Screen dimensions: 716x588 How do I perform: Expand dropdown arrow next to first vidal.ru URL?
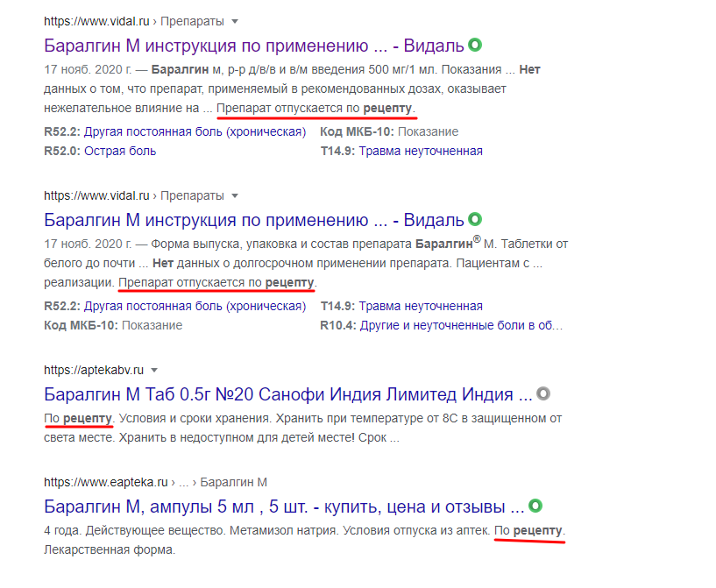[x=235, y=21]
